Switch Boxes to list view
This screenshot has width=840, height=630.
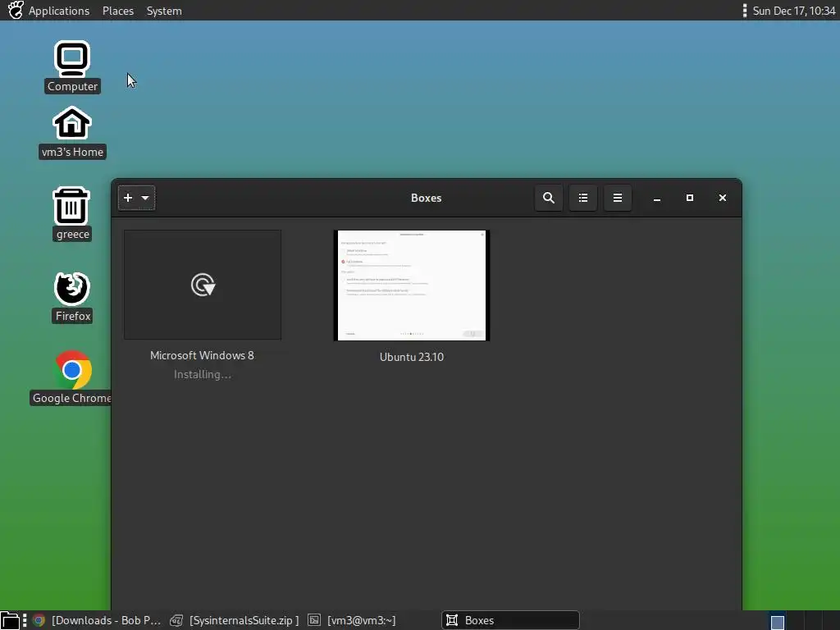tap(583, 198)
